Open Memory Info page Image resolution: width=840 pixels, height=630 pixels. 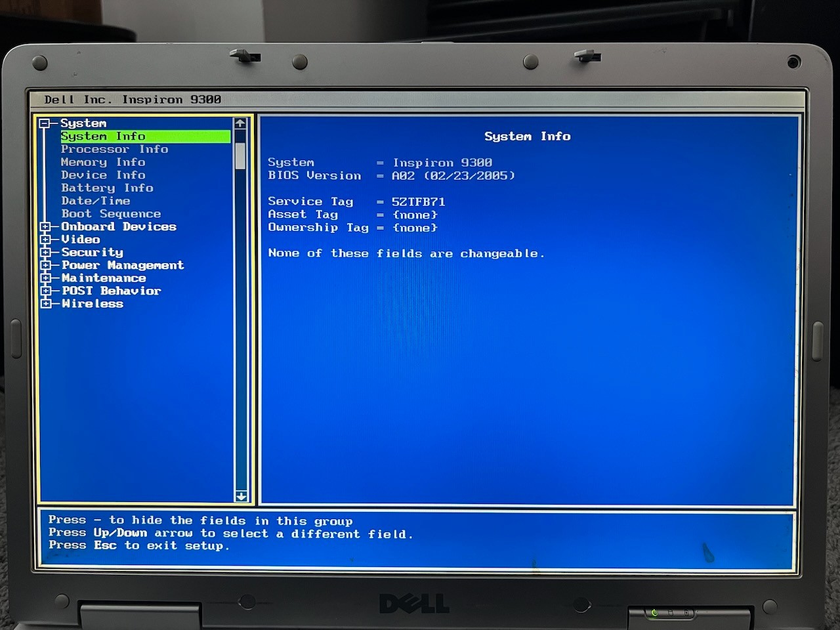[103, 162]
